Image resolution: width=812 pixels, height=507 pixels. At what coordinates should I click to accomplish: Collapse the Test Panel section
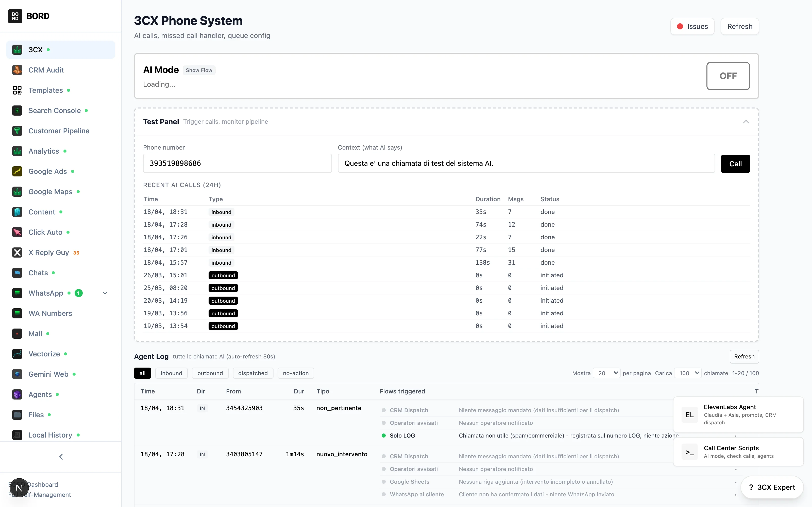[746, 122]
